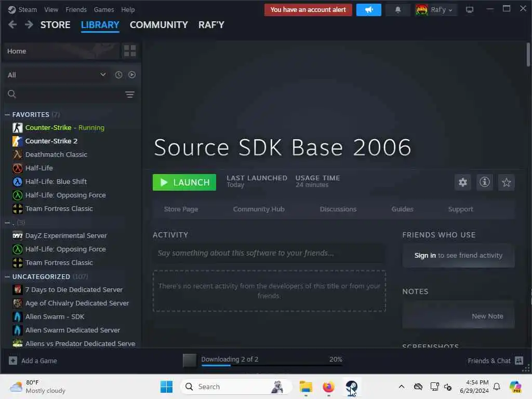
Task: Open the Help menu
Action: pos(128,10)
